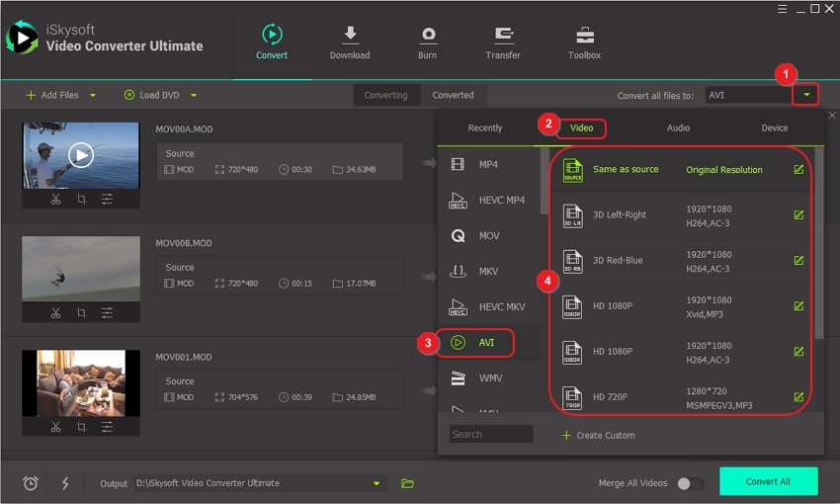Select AVI format in list
The height and width of the screenshot is (504, 840).
tap(488, 342)
